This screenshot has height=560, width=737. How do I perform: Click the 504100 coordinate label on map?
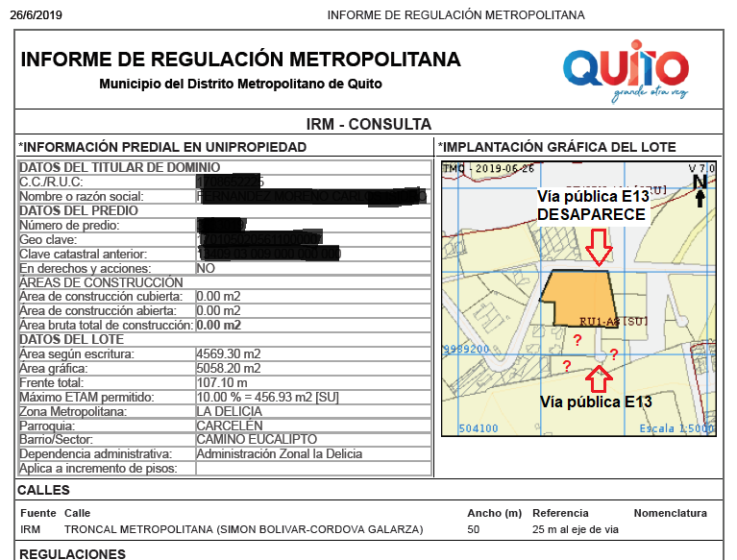[479, 428]
